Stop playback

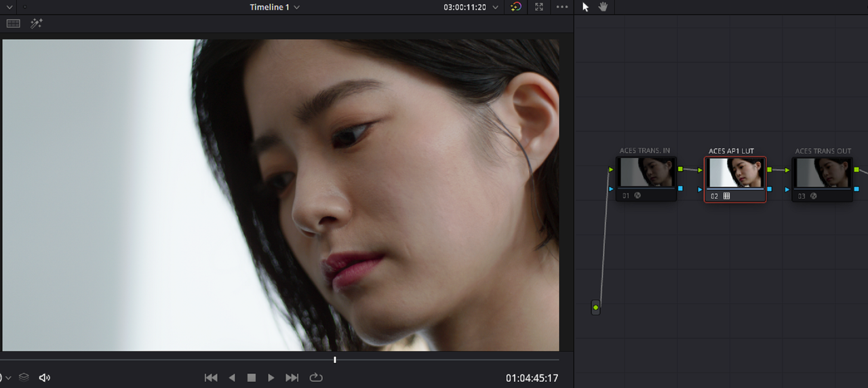252,377
